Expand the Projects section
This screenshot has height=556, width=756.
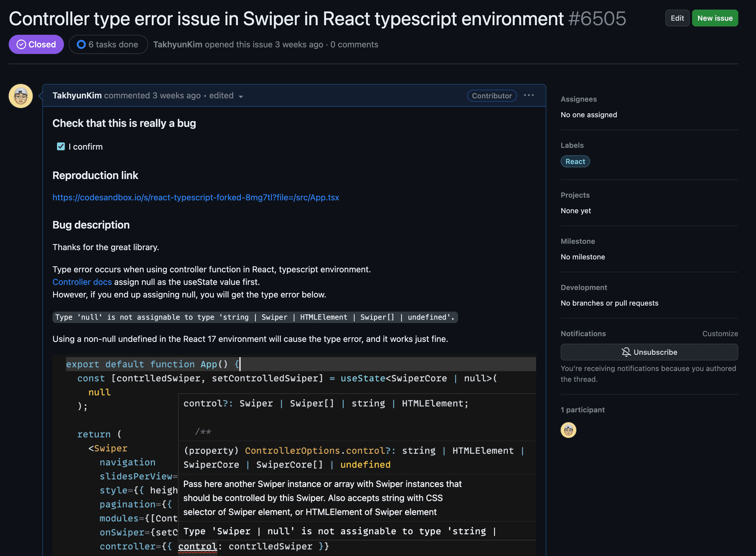[x=575, y=195]
